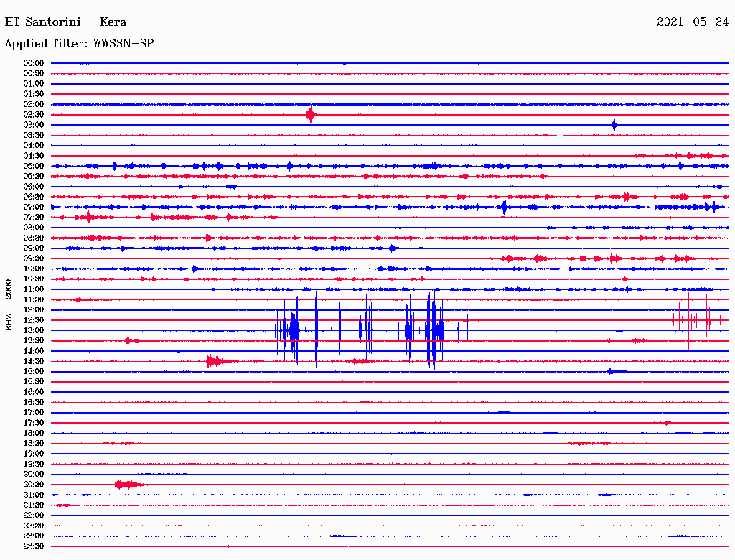Click the 01:30 time label
735x560 pixels.
tap(34, 94)
